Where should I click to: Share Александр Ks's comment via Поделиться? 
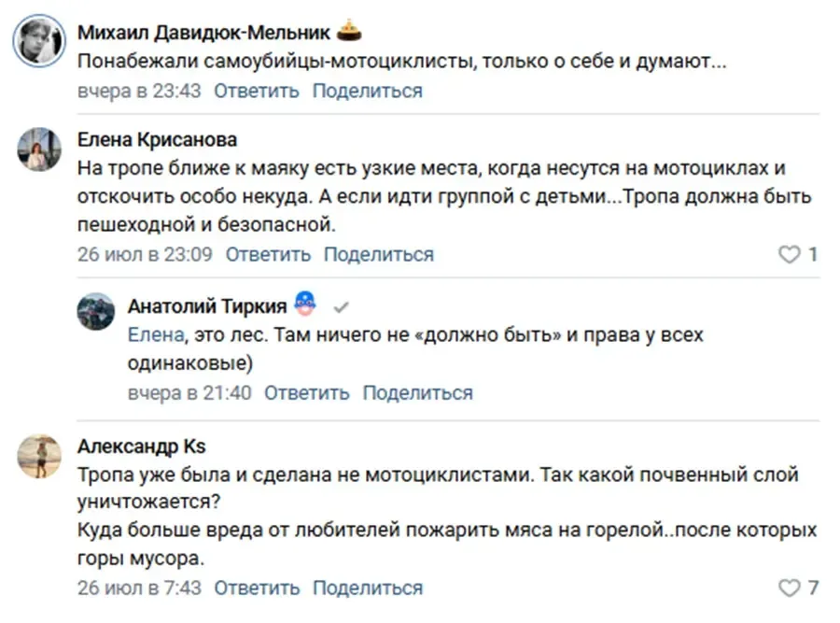(368, 588)
